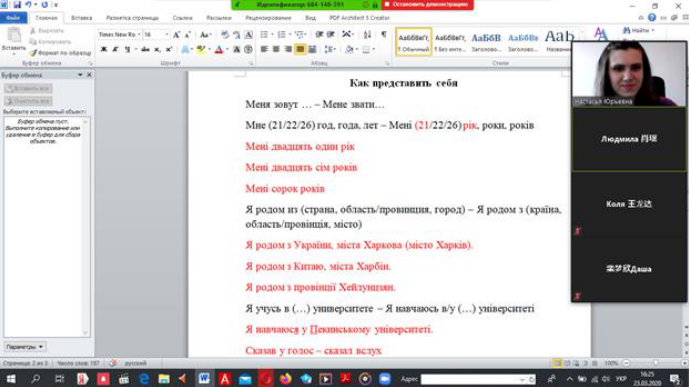Viewport: 689px width, 387px height.
Task: Click the Word icon in taskbar
Action: [203, 379]
